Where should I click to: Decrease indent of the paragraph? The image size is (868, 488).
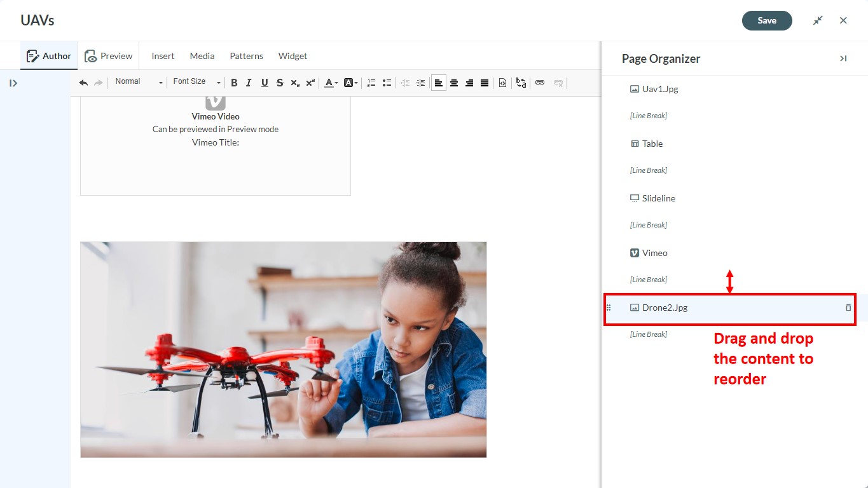point(405,83)
